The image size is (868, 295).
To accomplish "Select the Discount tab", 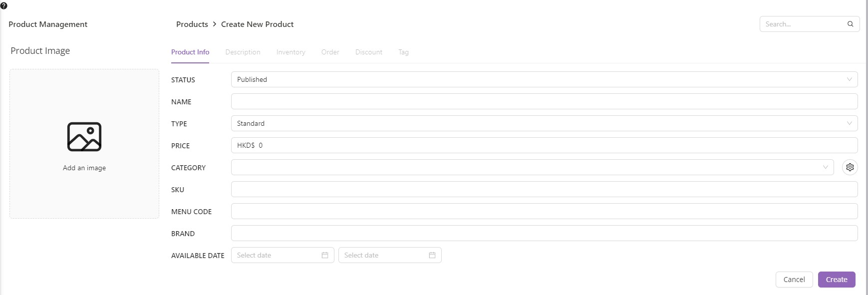I will [368, 52].
